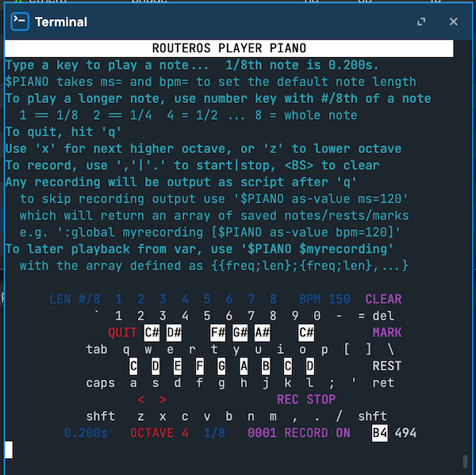Click the F# black key label
This screenshot has height=475, width=476.
coord(218,332)
